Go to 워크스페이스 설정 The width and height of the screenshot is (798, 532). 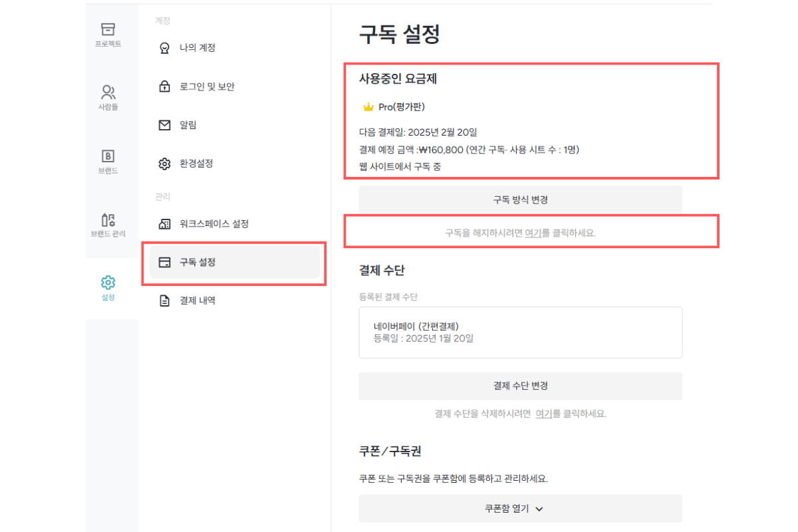click(213, 224)
